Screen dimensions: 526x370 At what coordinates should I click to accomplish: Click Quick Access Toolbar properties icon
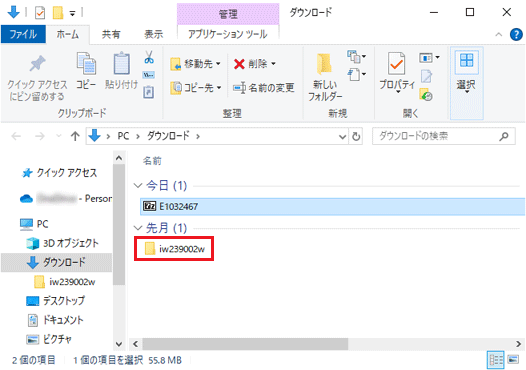(x=40, y=13)
